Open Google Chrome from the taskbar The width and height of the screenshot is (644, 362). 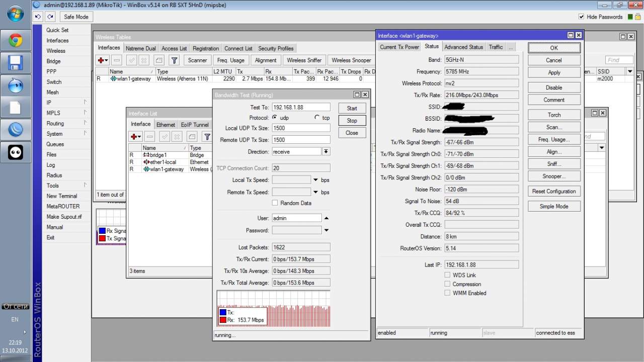click(x=15, y=40)
